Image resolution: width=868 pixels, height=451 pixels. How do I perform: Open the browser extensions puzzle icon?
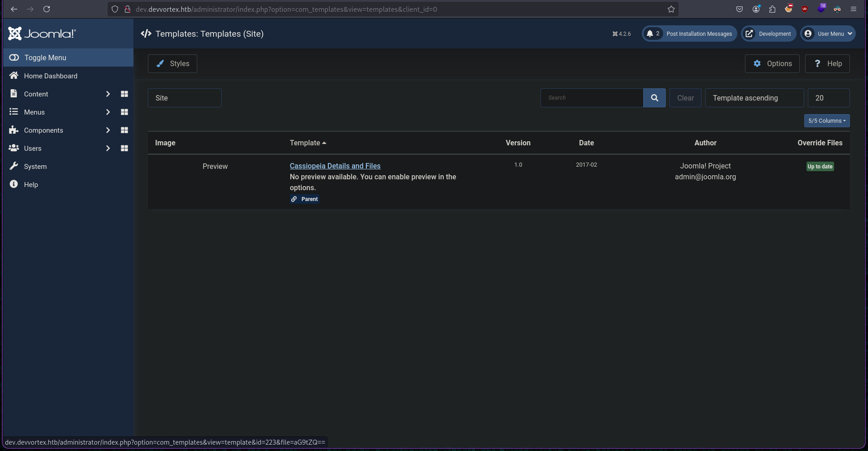(772, 9)
